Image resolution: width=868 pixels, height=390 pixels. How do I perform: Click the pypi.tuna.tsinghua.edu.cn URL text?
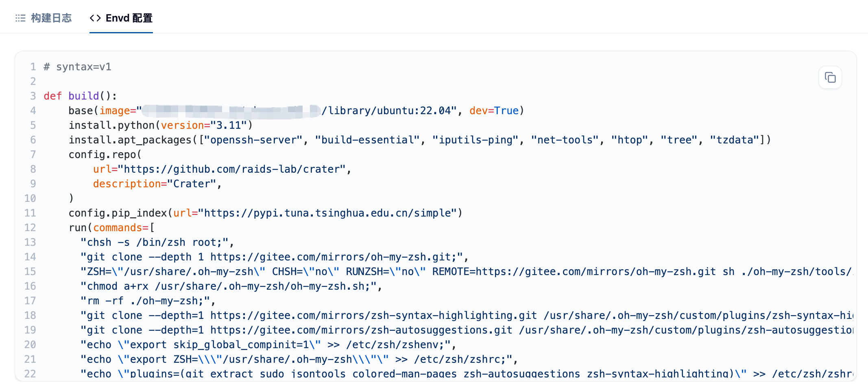(x=327, y=213)
